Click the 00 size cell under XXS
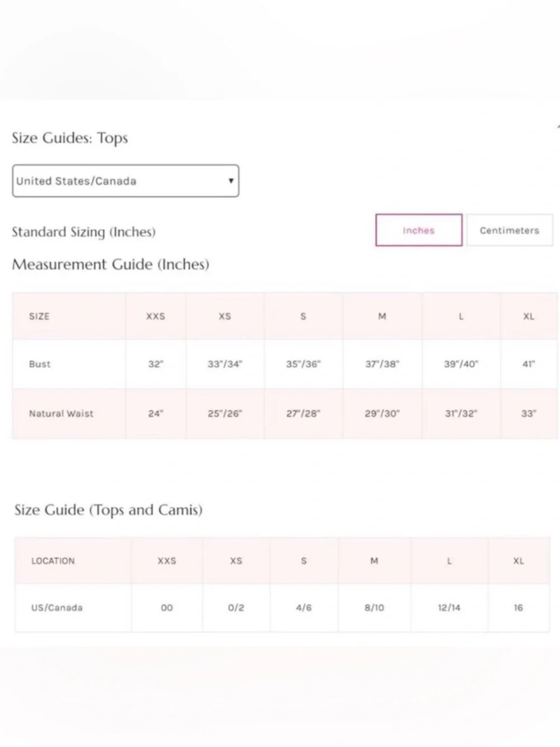Viewport: 560px width, 747px height. click(167, 608)
